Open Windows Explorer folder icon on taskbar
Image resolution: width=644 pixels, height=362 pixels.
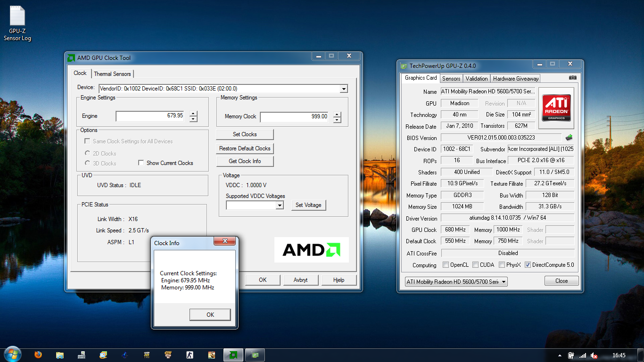pos(60,355)
